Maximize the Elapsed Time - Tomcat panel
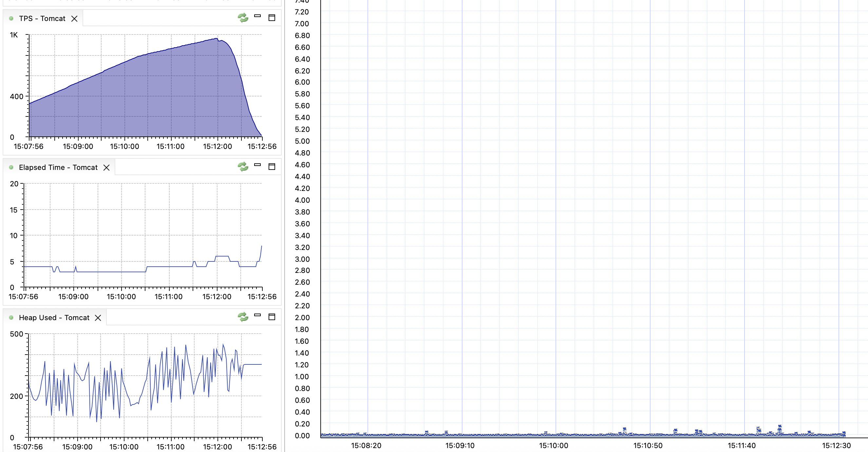This screenshot has width=868, height=452. (x=272, y=167)
